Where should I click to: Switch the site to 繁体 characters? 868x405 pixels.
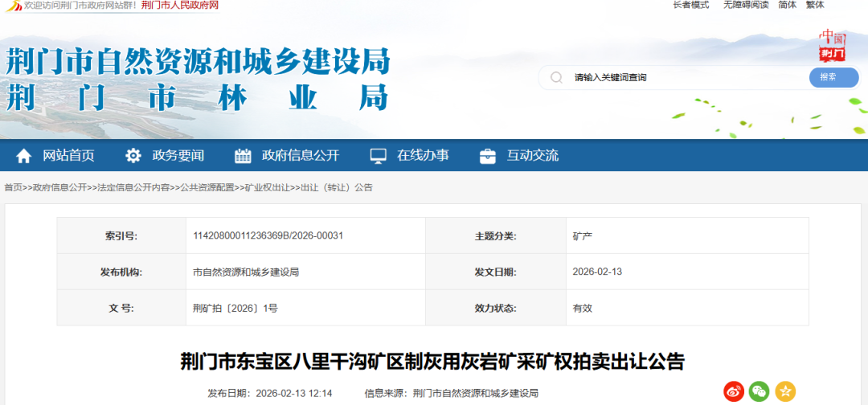815,5
